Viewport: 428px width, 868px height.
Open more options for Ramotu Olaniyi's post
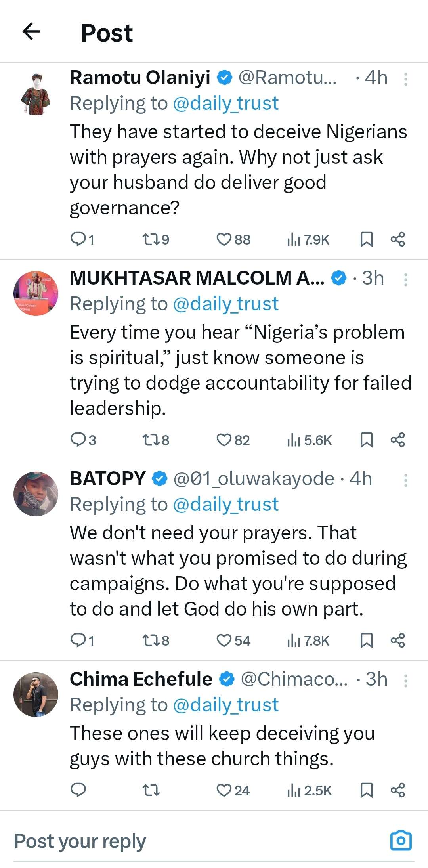405,79
